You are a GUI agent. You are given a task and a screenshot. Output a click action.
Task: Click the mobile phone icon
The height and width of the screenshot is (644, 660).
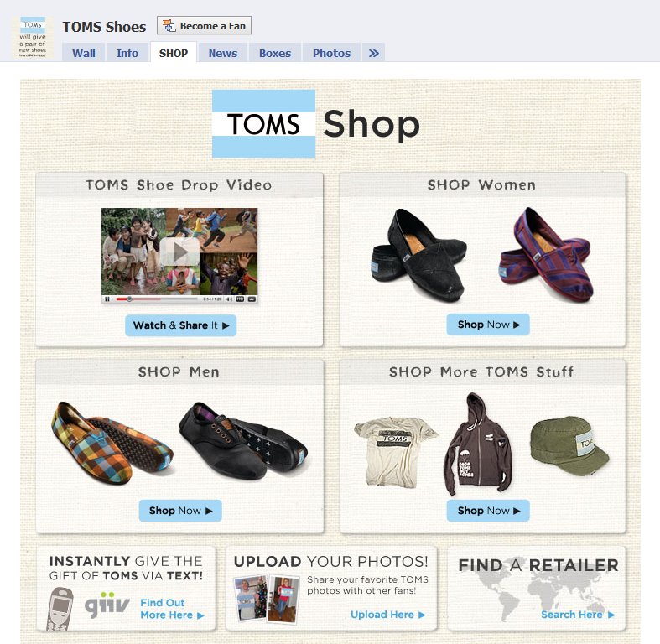[60, 609]
